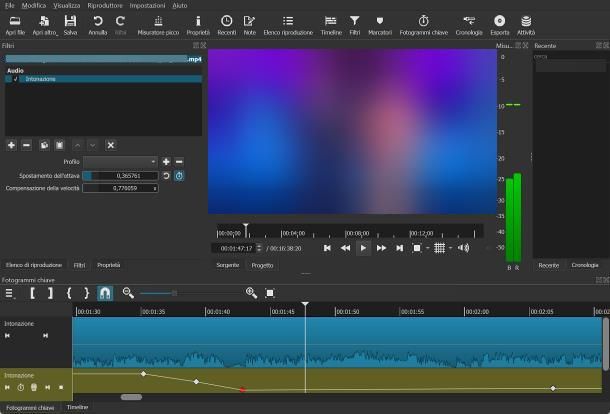Toggle keyframes snapping magnet

click(x=105, y=293)
